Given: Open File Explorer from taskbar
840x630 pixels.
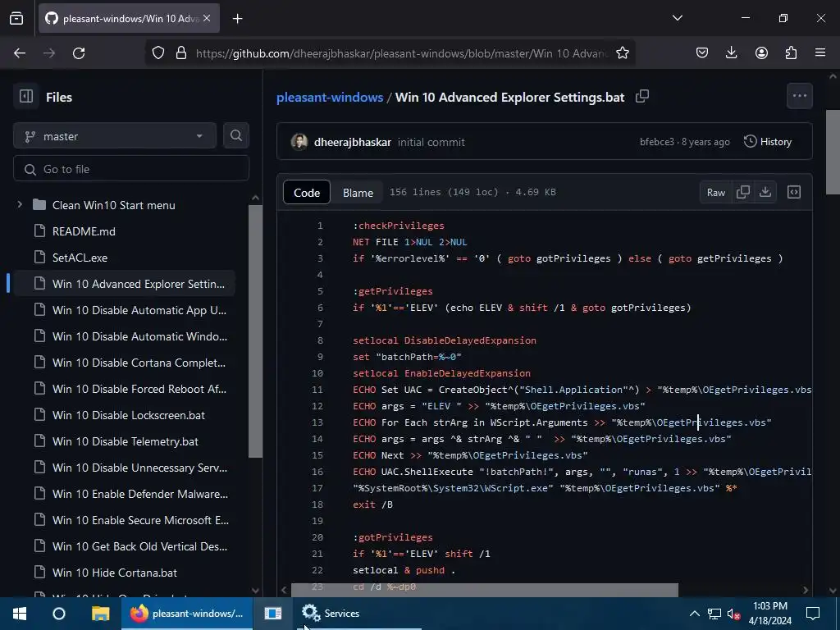Looking at the screenshot, I should [x=100, y=614].
